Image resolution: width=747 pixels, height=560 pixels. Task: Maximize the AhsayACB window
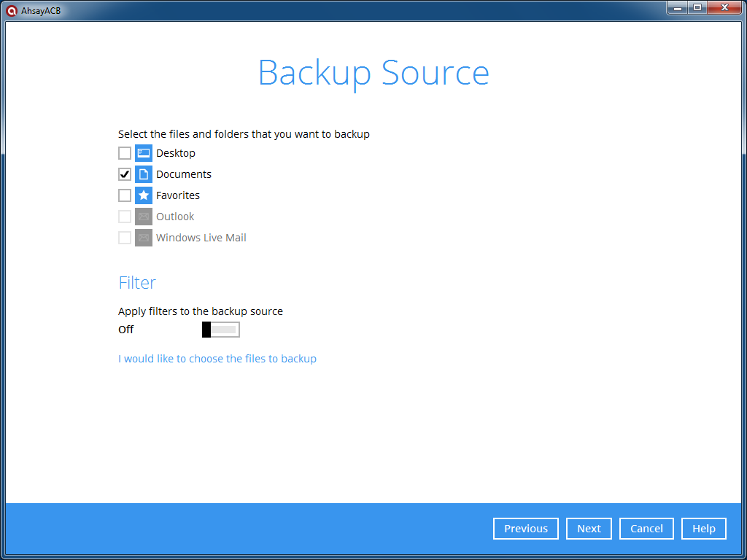click(x=697, y=7)
